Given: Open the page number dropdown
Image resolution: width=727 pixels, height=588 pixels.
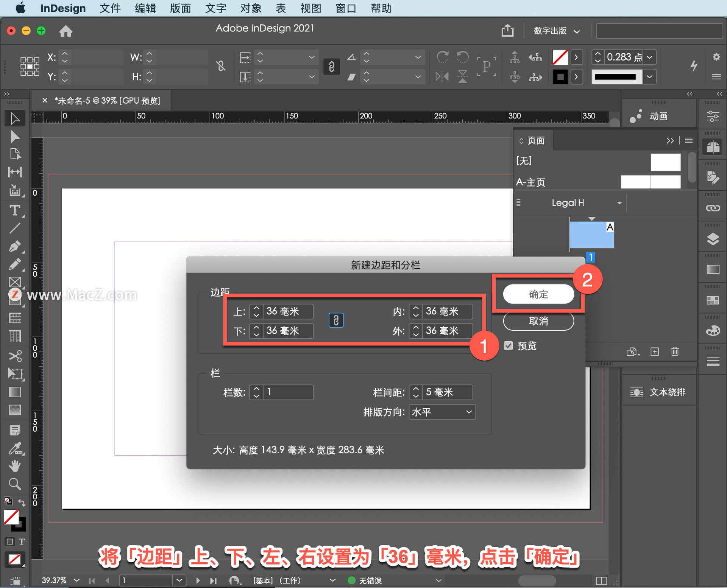Looking at the screenshot, I should coord(179,580).
